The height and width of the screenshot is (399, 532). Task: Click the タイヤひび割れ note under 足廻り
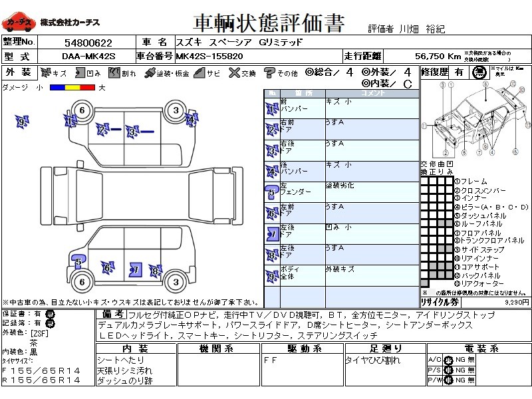click(372, 360)
